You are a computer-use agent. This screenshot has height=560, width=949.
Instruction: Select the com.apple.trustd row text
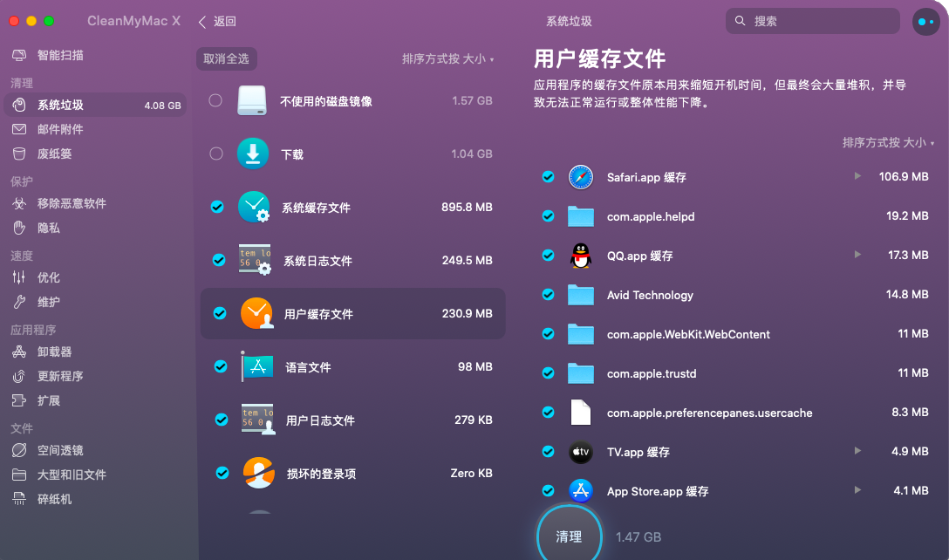[x=652, y=373]
